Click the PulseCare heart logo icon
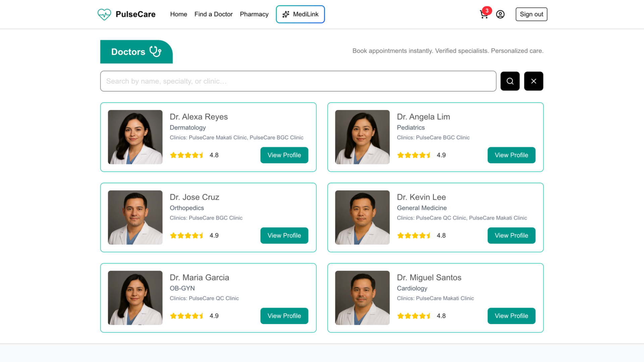Image resolution: width=644 pixels, height=362 pixels. click(104, 14)
